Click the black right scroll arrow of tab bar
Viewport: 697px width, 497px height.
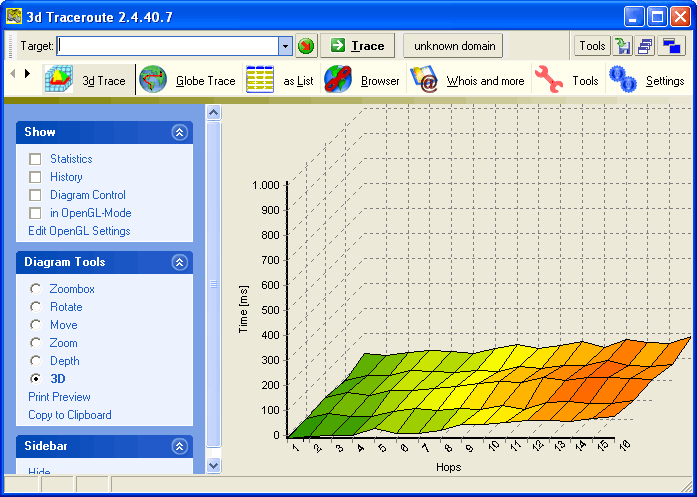pyautogui.click(x=28, y=73)
